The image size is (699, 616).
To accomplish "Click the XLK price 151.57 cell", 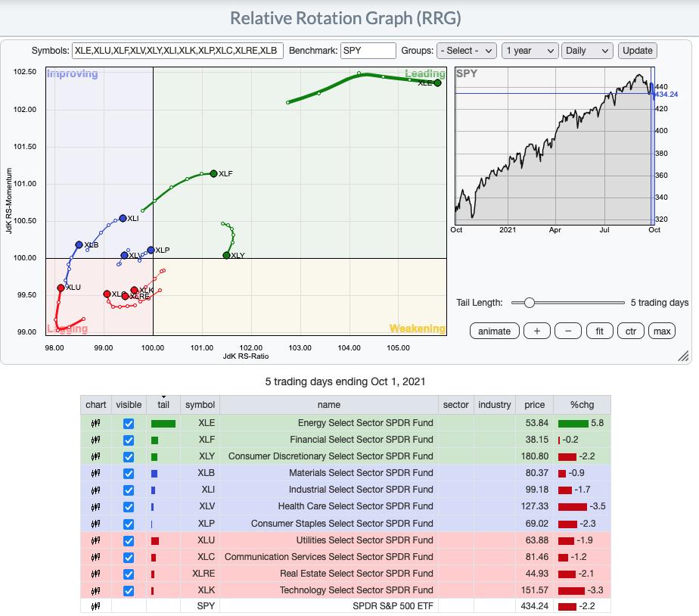I will point(535,590).
